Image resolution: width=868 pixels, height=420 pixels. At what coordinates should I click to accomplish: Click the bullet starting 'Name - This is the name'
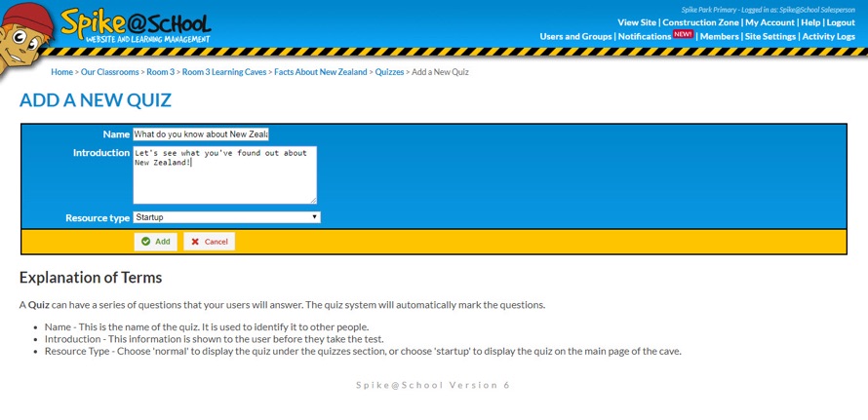click(x=207, y=327)
